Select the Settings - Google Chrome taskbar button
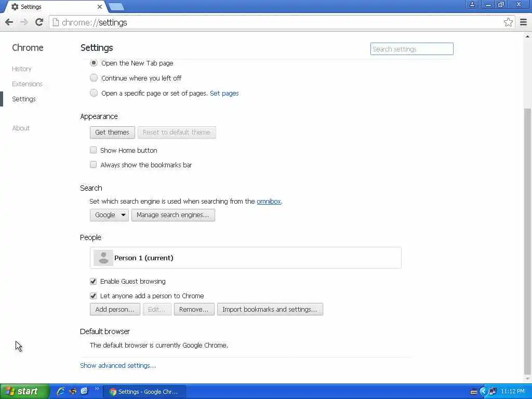 (x=144, y=392)
